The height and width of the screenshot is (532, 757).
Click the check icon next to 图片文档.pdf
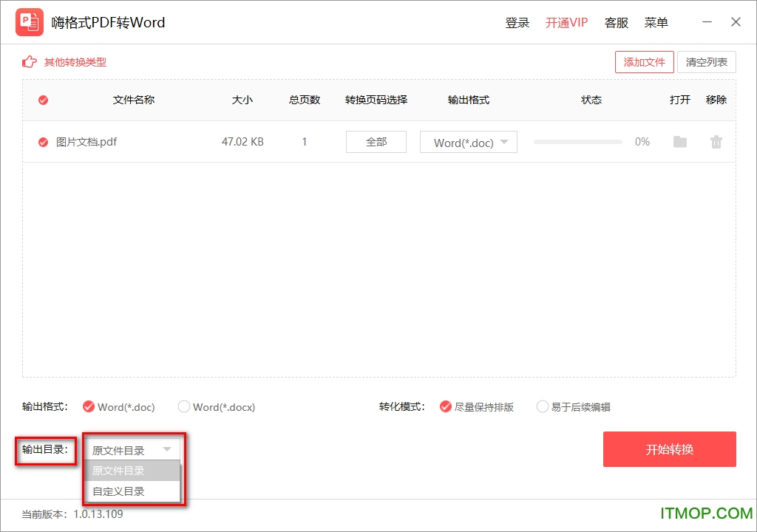[43, 142]
